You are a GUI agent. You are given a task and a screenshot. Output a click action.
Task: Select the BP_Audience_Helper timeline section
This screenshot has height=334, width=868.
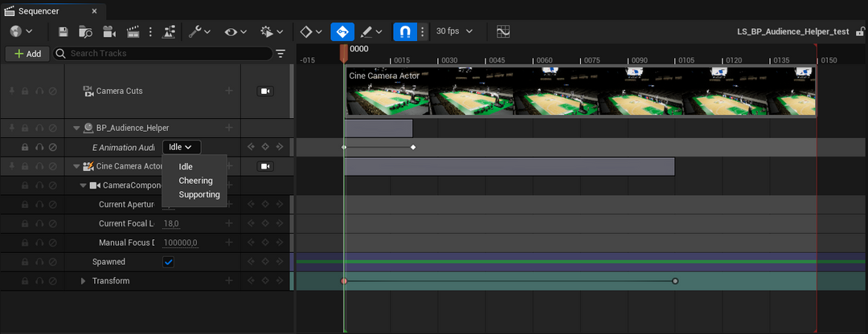[x=379, y=128]
